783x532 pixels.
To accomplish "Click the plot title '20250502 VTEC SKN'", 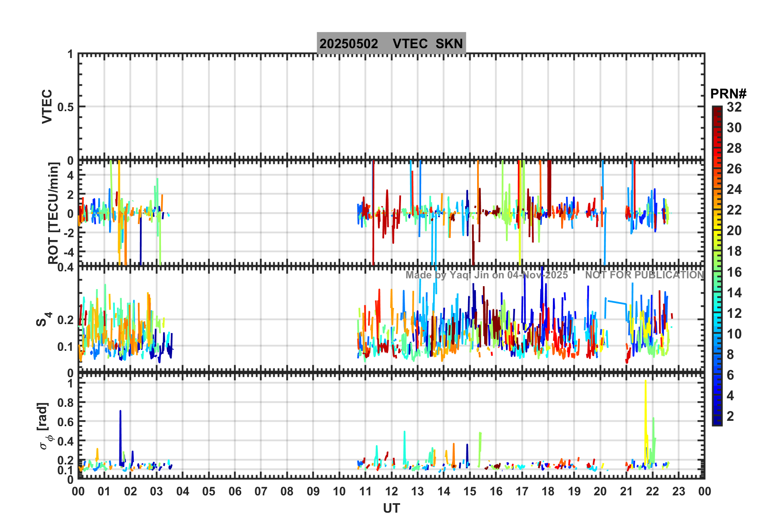I will point(391,43).
